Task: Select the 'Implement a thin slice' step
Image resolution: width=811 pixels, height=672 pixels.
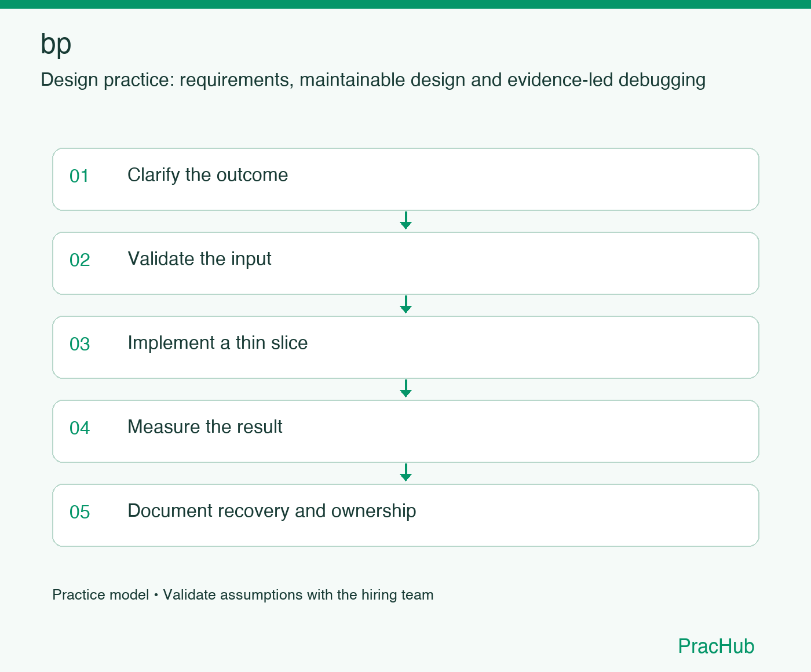Action: [x=405, y=347]
